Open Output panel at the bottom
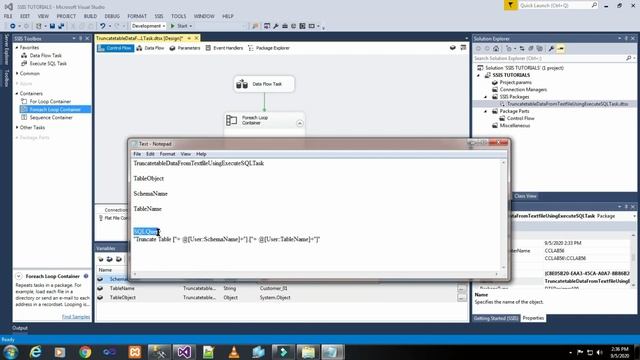 (20, 328)
